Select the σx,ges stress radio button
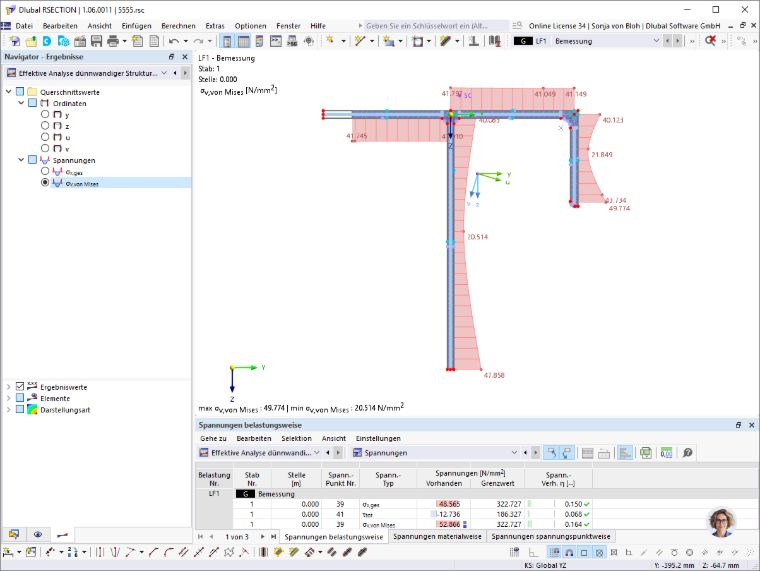Image resolution: width=760 pixels, height=571 pixels. (45, 171)
